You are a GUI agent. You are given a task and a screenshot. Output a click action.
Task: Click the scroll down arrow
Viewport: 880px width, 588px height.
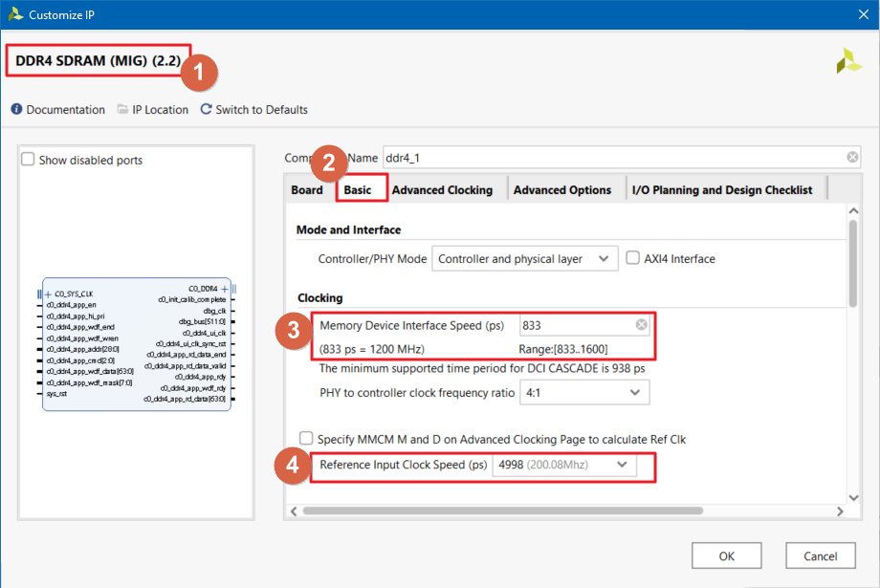click(853, 498)
